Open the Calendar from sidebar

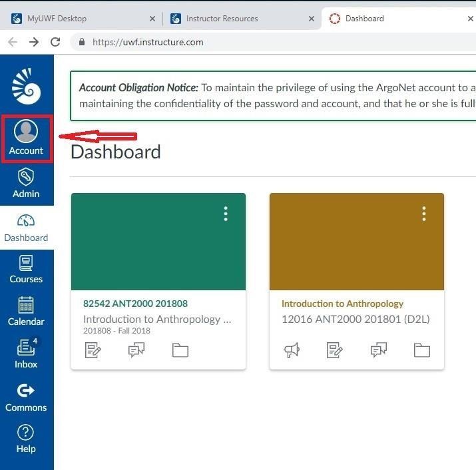(x=26, y=312)
